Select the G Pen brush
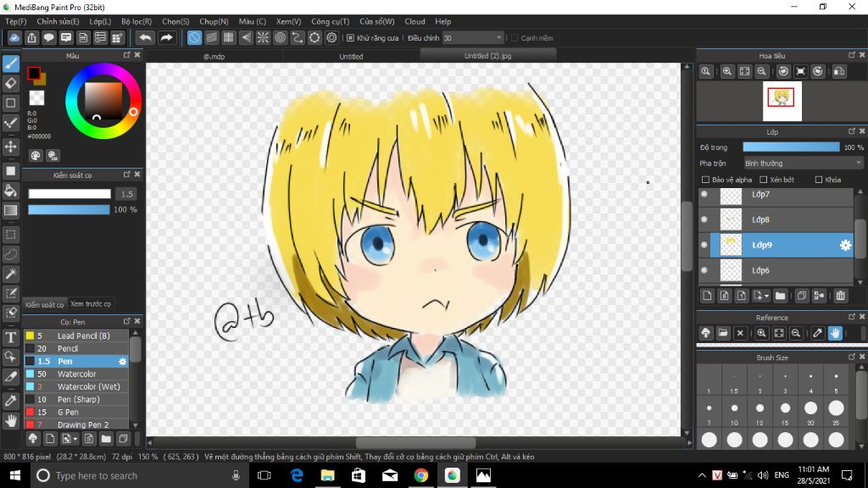 pos(76,413)
